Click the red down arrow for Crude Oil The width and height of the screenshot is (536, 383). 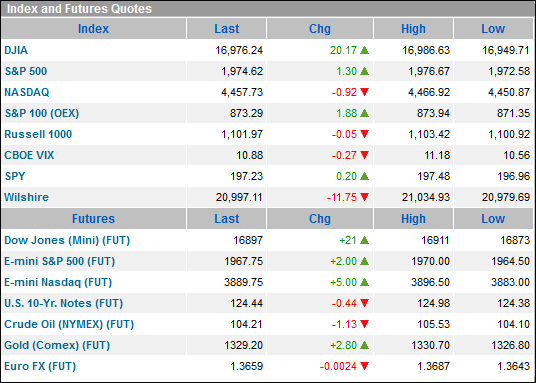[x=364, y=324]
